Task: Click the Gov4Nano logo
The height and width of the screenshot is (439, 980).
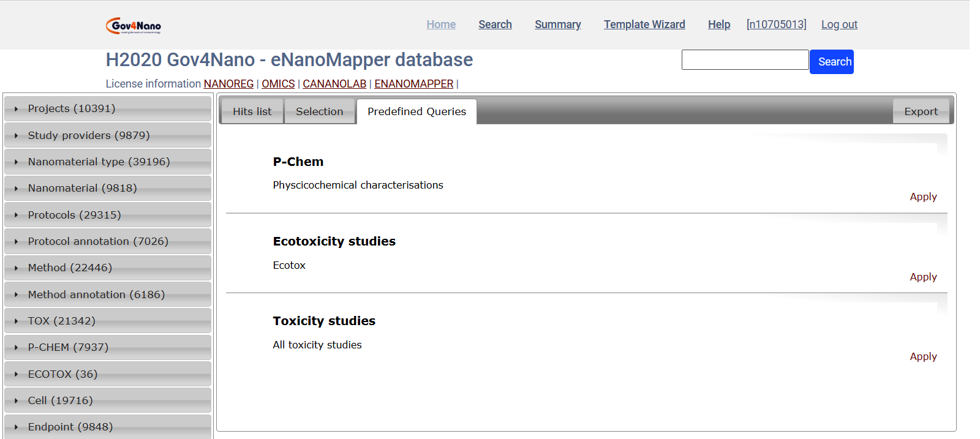Action: (134, 26)
